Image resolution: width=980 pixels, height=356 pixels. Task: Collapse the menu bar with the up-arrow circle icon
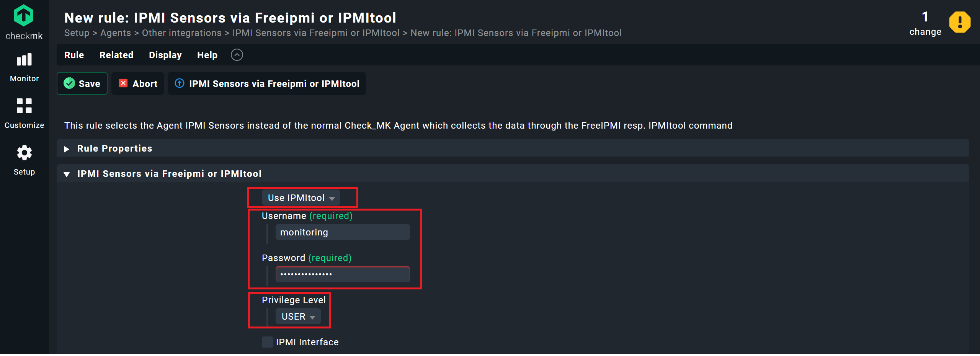click(x=237, y=55)
